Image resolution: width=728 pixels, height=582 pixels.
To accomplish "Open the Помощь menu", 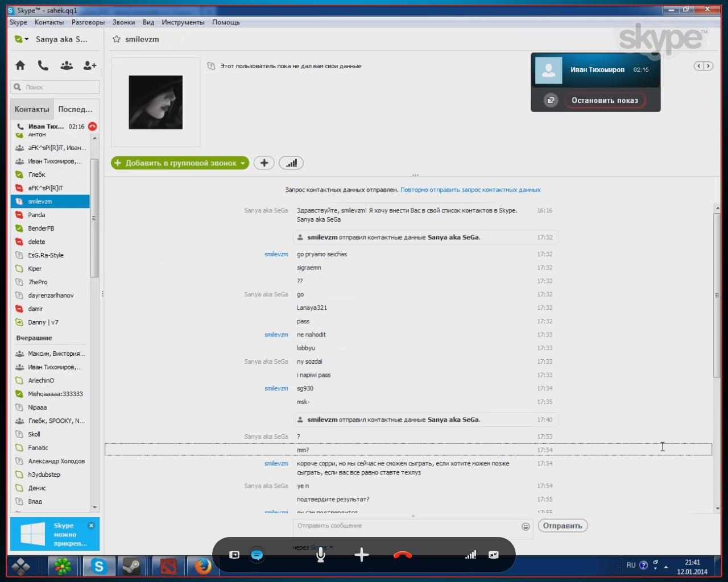I will 226,22.
